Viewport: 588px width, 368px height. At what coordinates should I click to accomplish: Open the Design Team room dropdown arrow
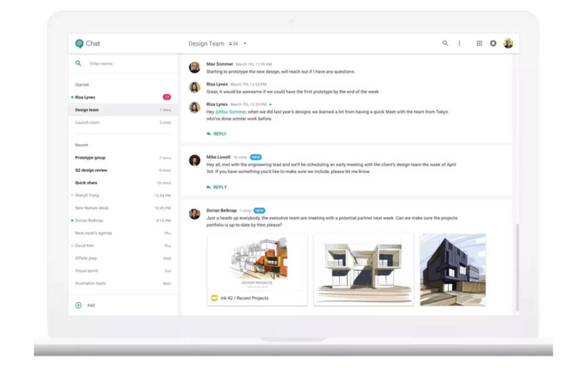[x=245, y=43]
